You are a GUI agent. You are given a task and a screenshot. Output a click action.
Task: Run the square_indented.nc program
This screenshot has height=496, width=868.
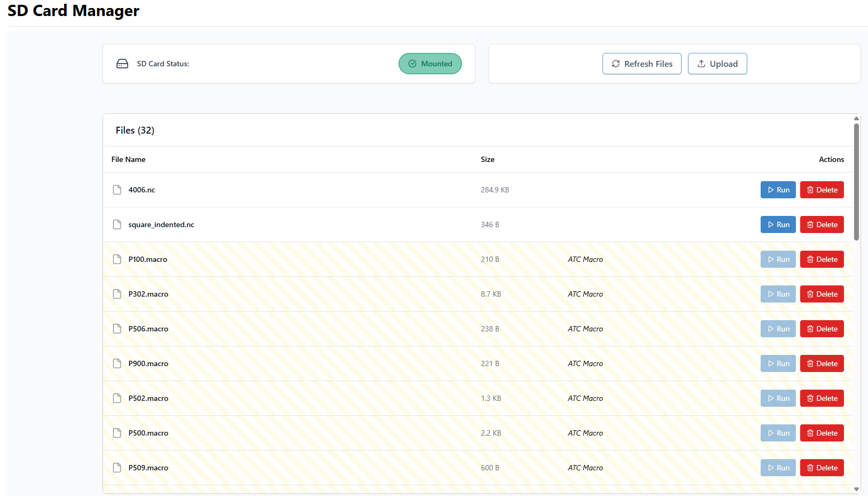tap(778, 224)
